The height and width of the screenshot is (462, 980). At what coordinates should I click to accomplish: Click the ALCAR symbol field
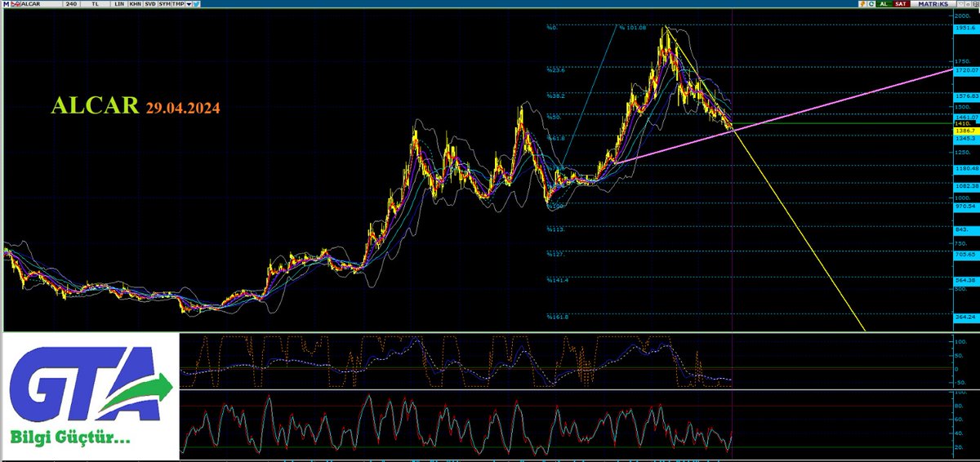tap(41, 4)
